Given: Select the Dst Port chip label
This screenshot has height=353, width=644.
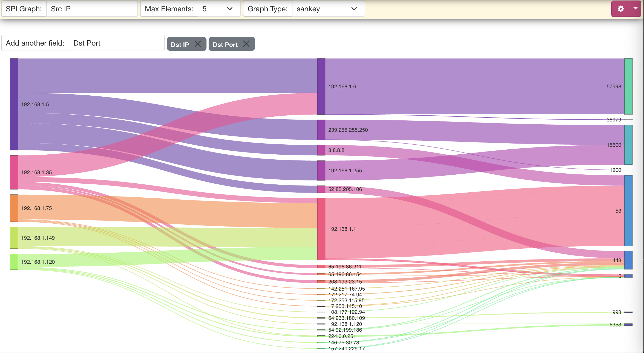Looking at the screenshot, I should pyautogui.click(x=225, y=45).
